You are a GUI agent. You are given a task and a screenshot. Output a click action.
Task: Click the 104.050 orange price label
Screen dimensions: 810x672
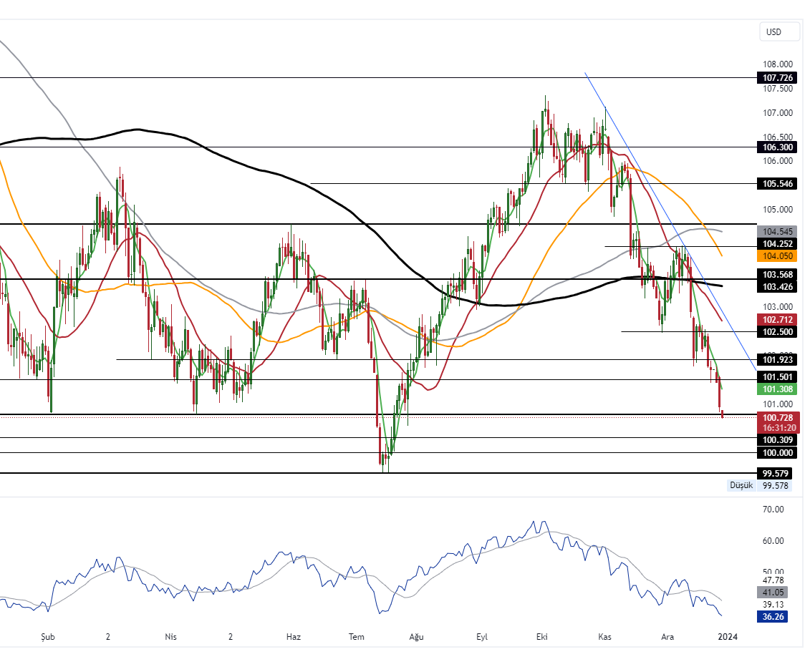click(778, 256)
